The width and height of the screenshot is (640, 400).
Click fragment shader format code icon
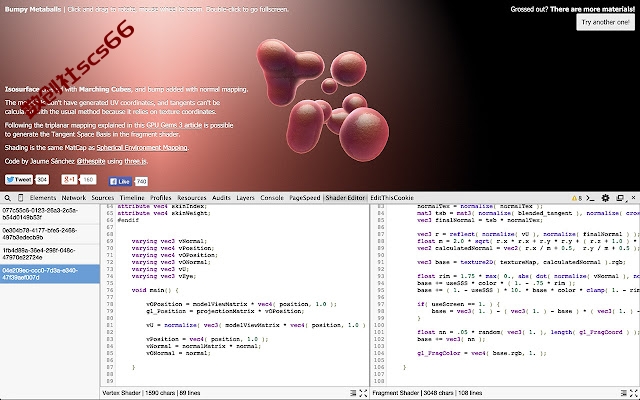(623, 393)
